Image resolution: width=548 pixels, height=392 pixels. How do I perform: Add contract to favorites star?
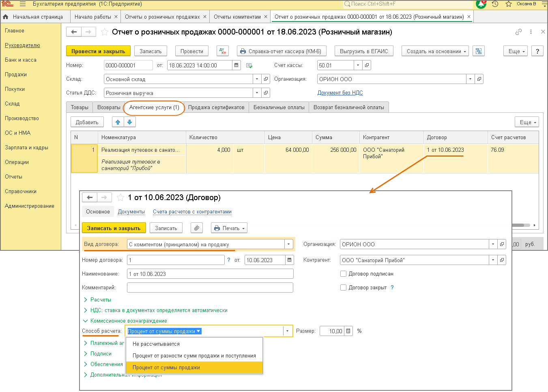tap(120, 198)
